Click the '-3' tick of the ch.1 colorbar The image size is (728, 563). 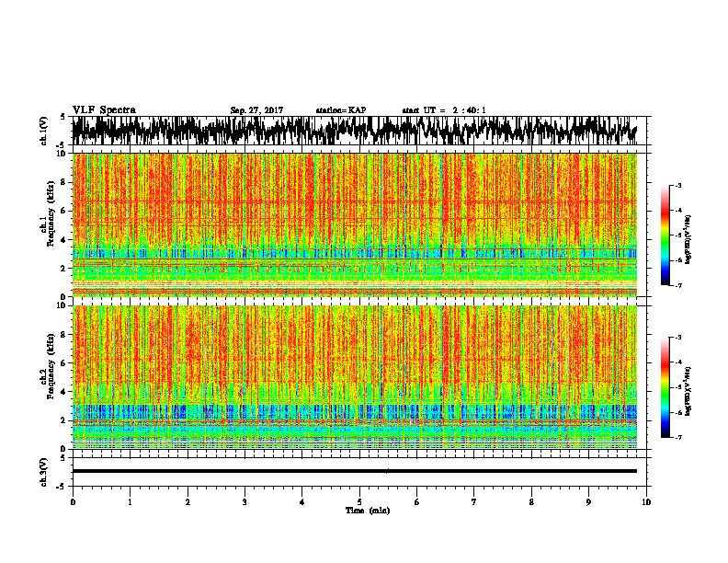pyautogui.click(x=677, y=186)
